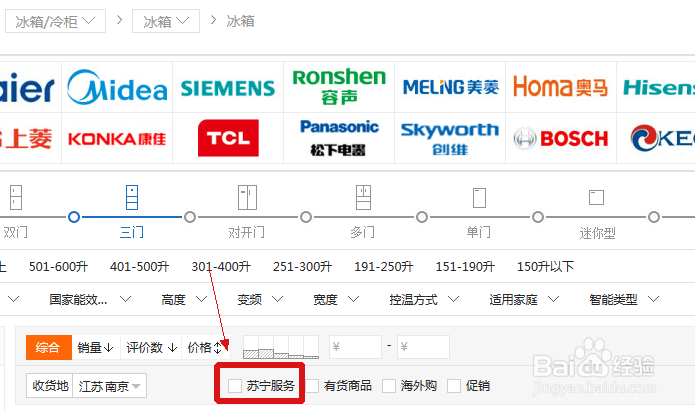
Task: Click the single-door 单门 fridge icon
Action: [x=479, y=198]
